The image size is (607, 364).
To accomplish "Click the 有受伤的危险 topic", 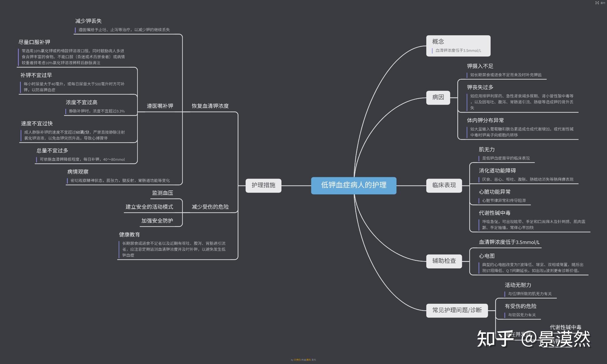I will [x=520, y=306].
